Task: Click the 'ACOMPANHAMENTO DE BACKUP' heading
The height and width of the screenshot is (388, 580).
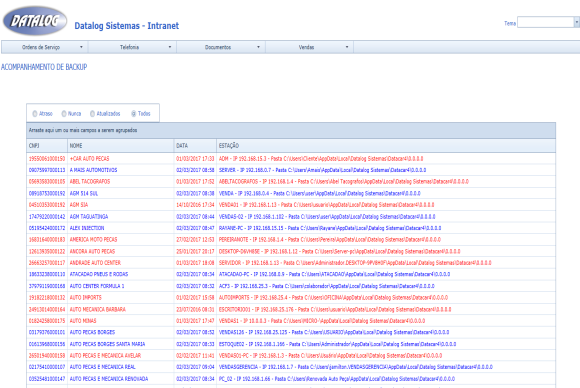Action: pyautogui.click(x=44, y=67)
